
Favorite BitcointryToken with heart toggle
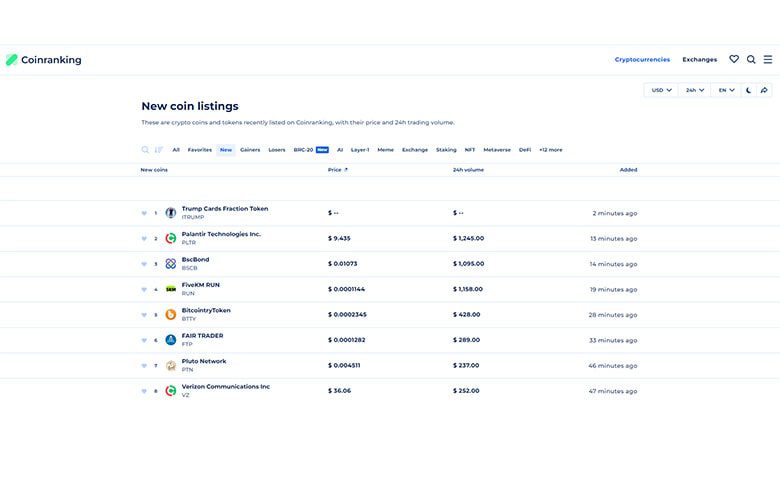[144, 315]
